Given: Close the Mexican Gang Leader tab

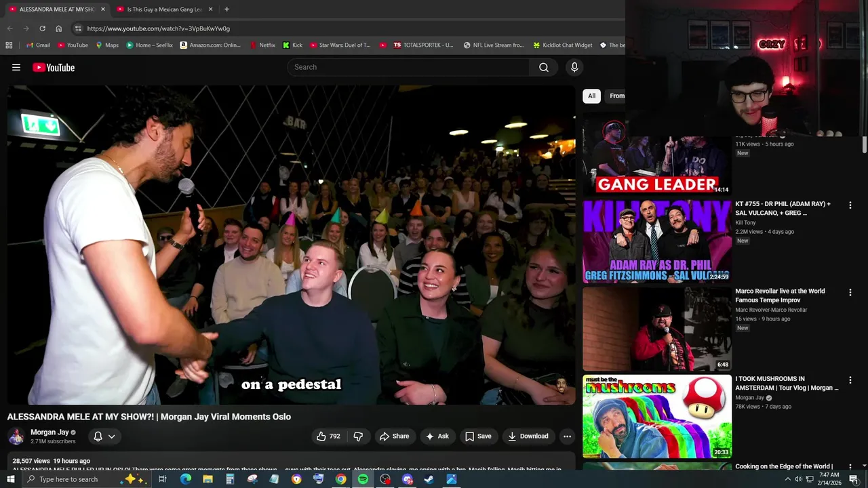Looking at the screenshot, I should pos(210,9).
